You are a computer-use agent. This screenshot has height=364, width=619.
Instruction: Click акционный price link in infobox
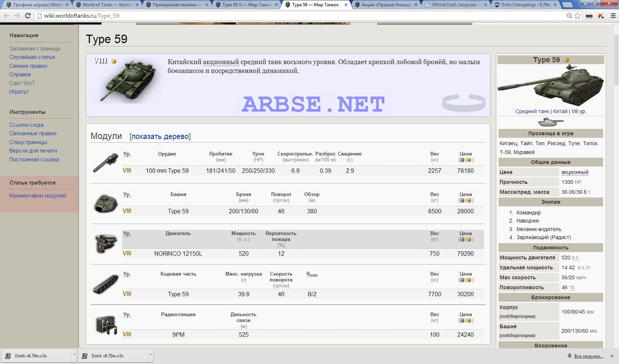point(575,172)
